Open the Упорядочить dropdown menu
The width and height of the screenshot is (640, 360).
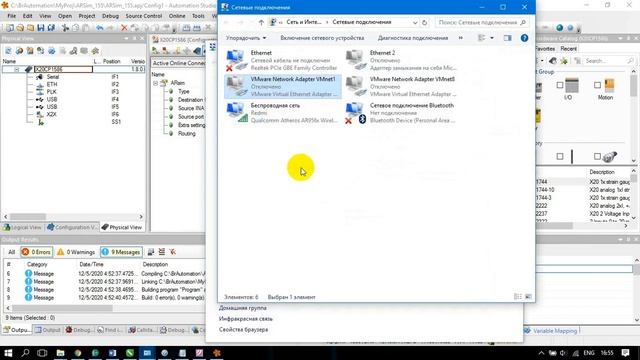coord(246,38)
